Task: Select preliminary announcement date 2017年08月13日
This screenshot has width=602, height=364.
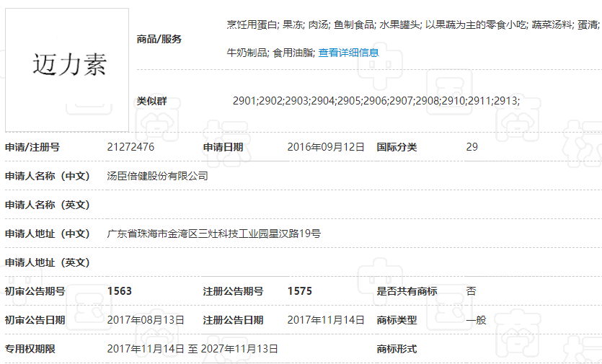Action: (146, 320)
